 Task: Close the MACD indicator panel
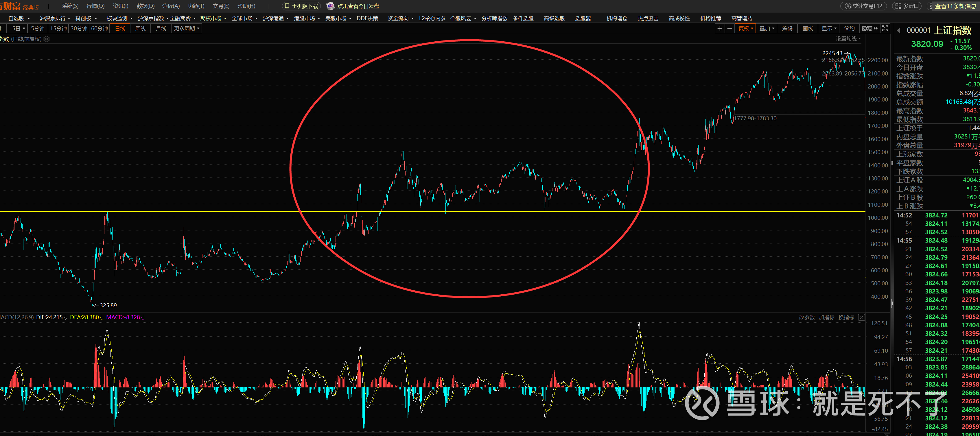[861, 317]
